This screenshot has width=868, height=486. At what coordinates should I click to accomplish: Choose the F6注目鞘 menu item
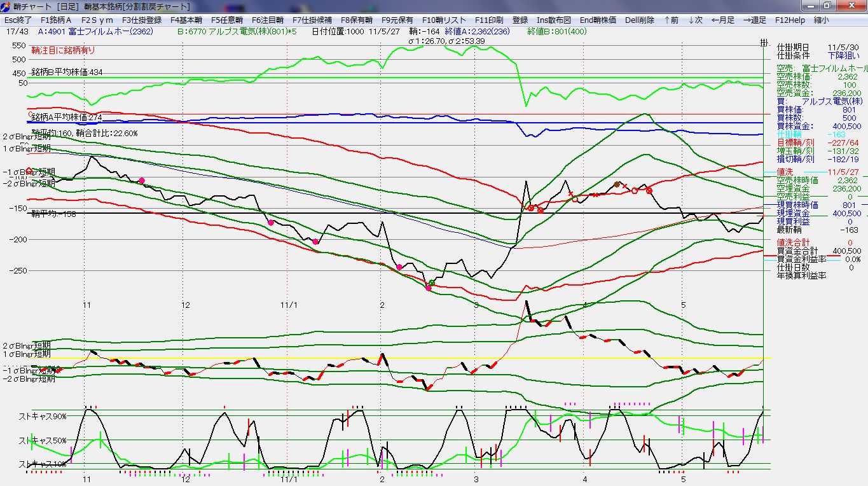267,20
